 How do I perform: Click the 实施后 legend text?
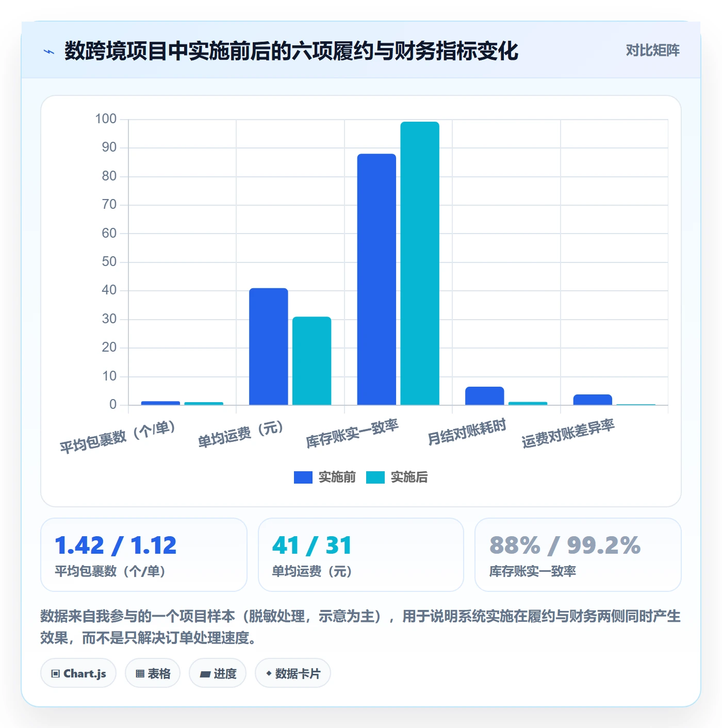point(409,477)
